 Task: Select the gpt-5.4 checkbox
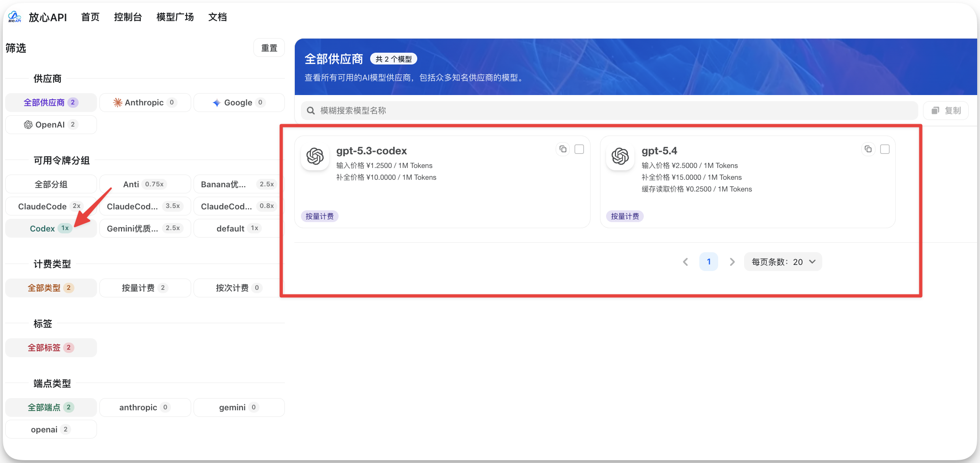coord(885,149)
